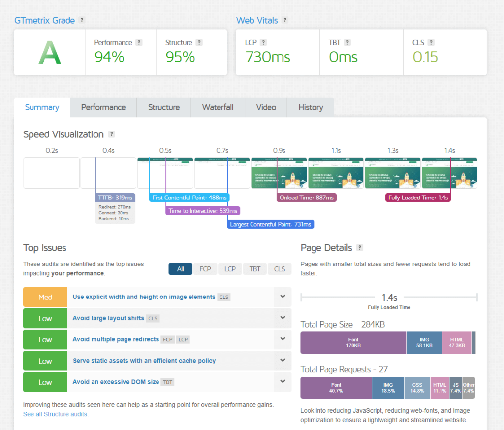
Task: Click help icon beside Page Details
Action: pos(360,248)
